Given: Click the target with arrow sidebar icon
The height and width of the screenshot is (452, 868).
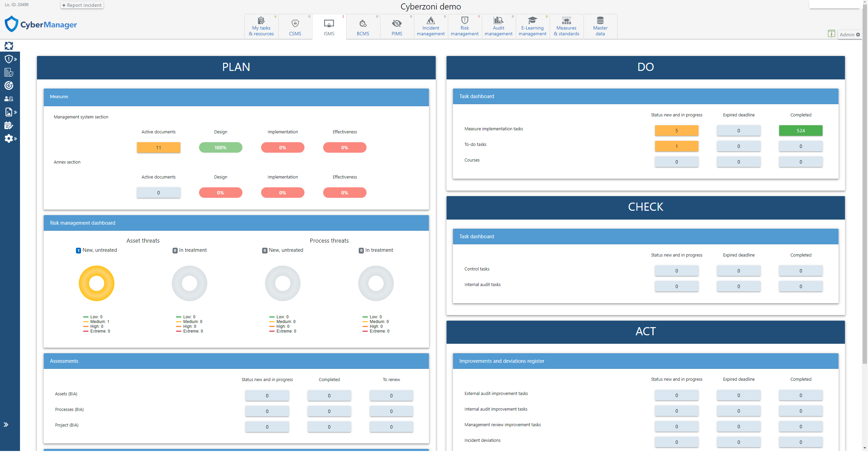Looking at the screenshot, I should click(9, 86).
